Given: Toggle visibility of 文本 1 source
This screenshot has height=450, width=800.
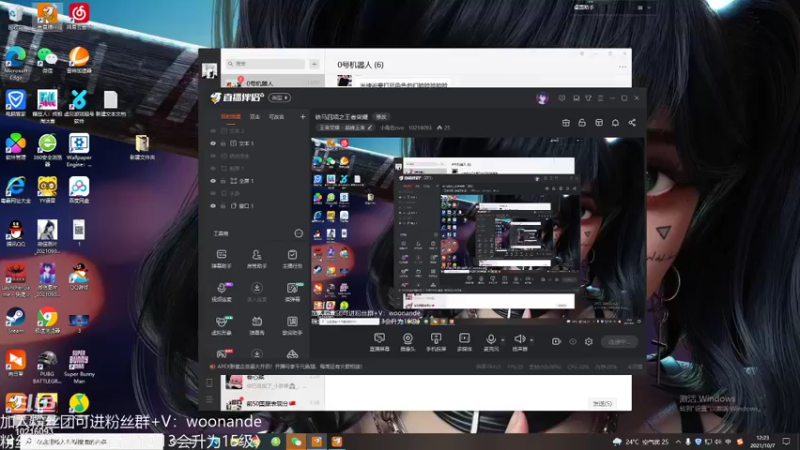Looking at the screenshot, I should (x=213, y=143).
